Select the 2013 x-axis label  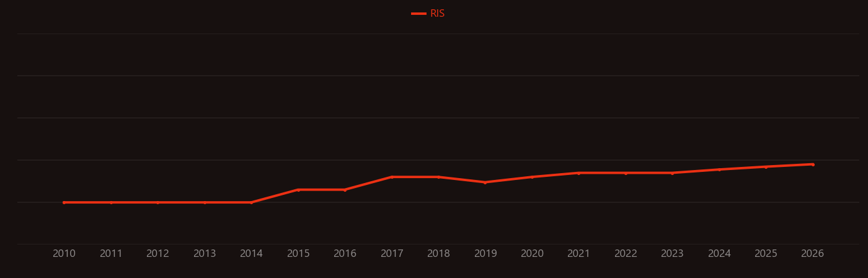pyautogui.click(x=205, y=254)
